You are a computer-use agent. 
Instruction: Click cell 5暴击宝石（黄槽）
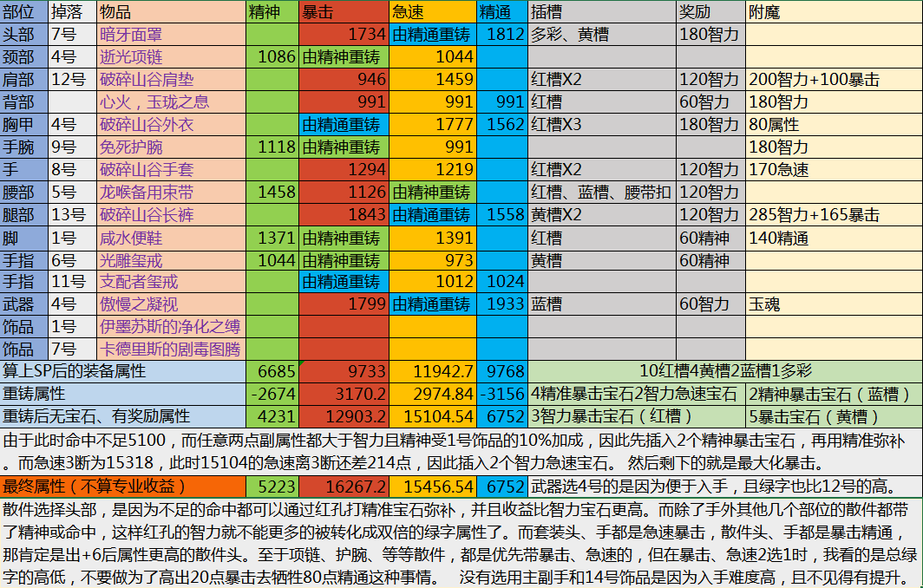(x=835, y=417)
